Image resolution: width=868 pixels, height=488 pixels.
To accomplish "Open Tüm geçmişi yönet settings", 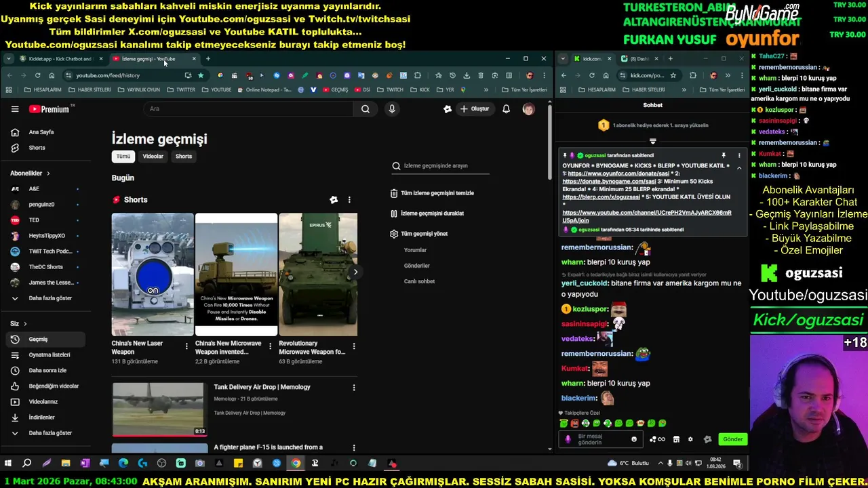I will 418,234.
